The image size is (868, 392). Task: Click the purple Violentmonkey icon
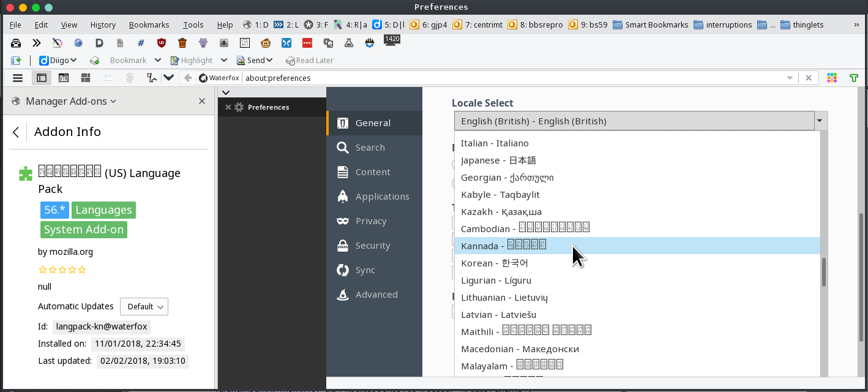pos(203,43)
